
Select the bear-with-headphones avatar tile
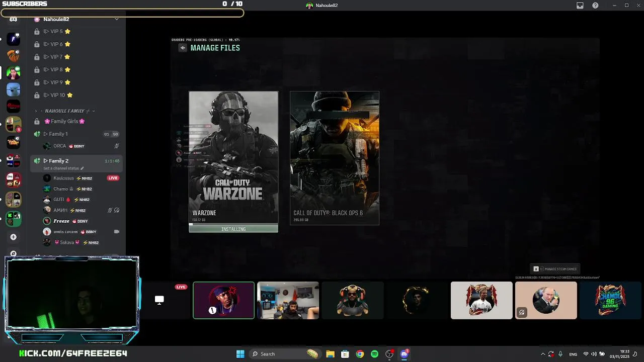(x=352, y=300)
